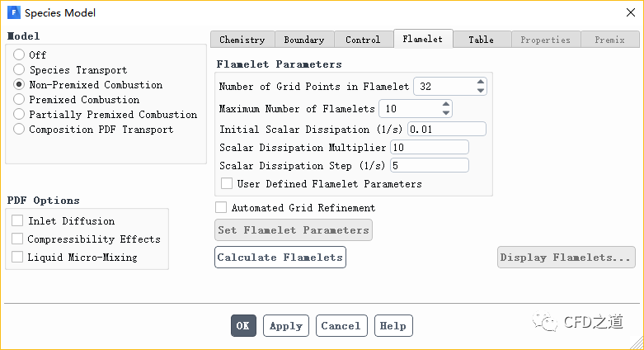The image size is (644, 350).
Task: Check User Defined Flamelet Parameters
Action: click(227, 184)
